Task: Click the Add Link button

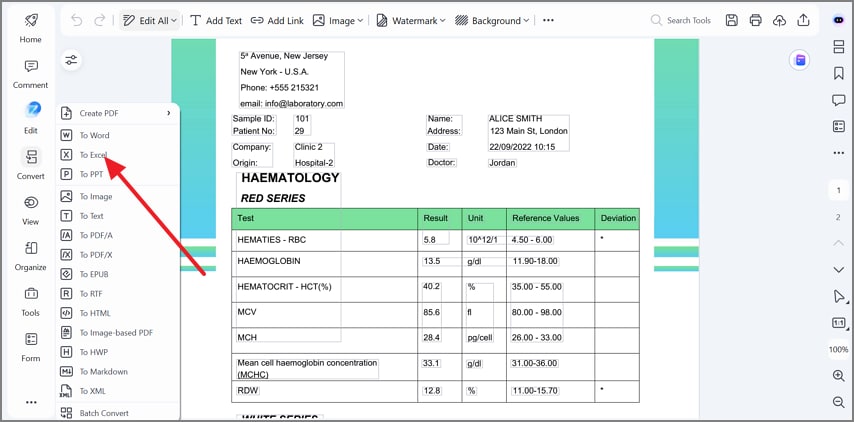Action: [277, 21]
